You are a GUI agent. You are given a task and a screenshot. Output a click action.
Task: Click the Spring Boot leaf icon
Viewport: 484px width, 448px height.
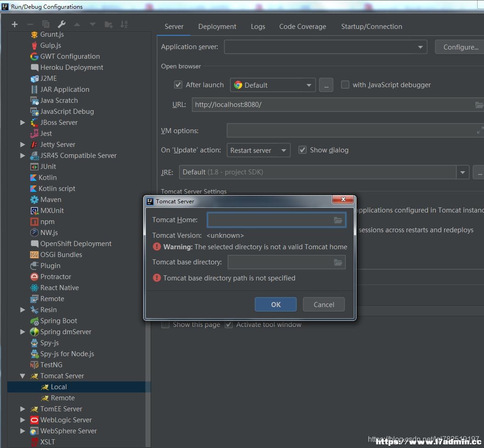tap(34, 321)
